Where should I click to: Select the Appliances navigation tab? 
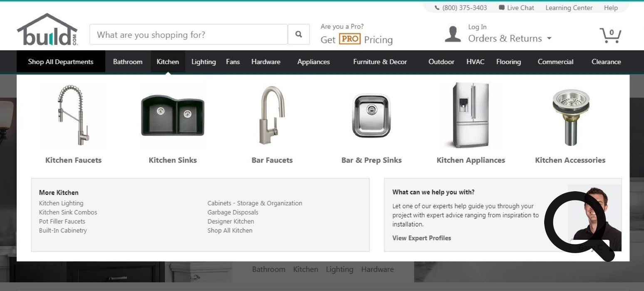[x=313, y=62]
